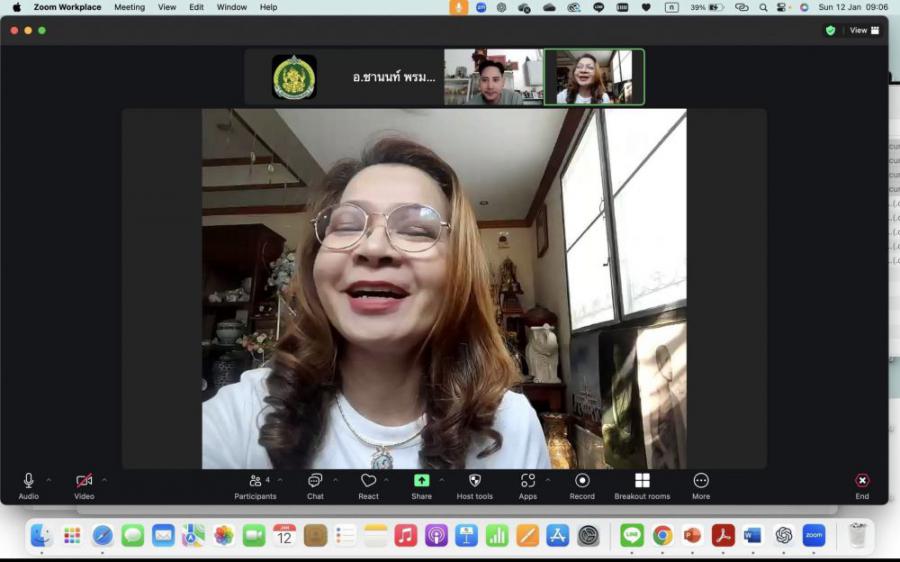Screen dimensions: 900x562
Task: Open the Meeting menu in menu bar
Action: (129, 7)
